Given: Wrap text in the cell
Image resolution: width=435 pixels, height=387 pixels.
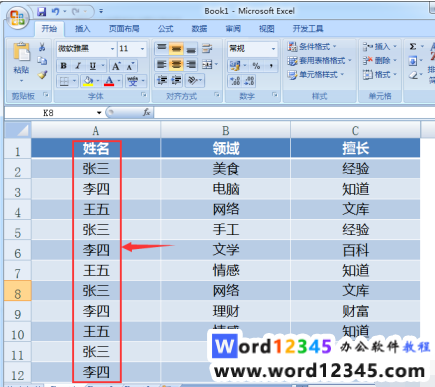Looking at the screenshot, I should (207, 49).
